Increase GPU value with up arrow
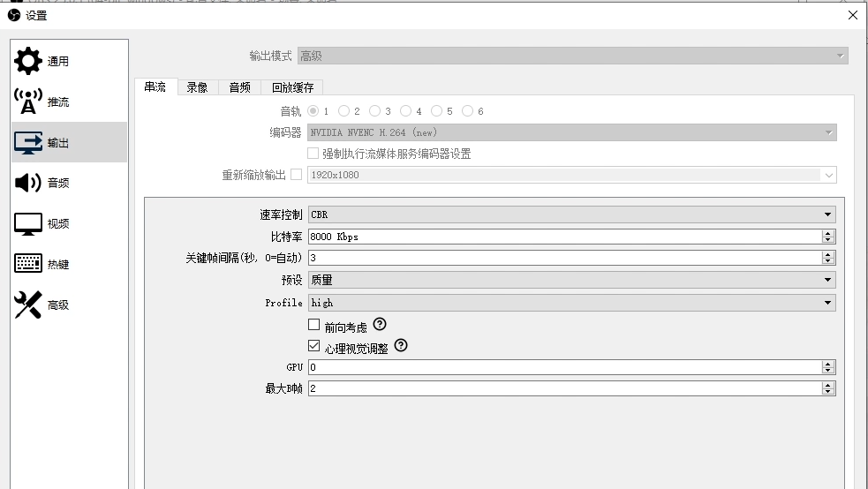 828,364
